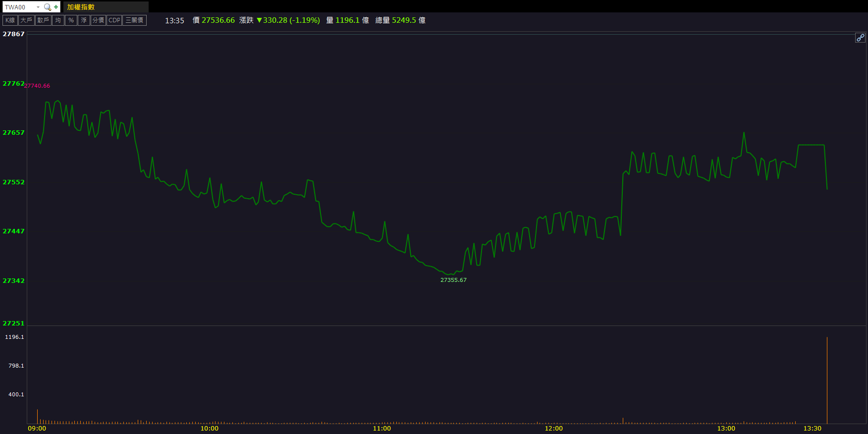868x434 pixels.
Task: Toggle the 均 average price line
Action: (58, 20)
